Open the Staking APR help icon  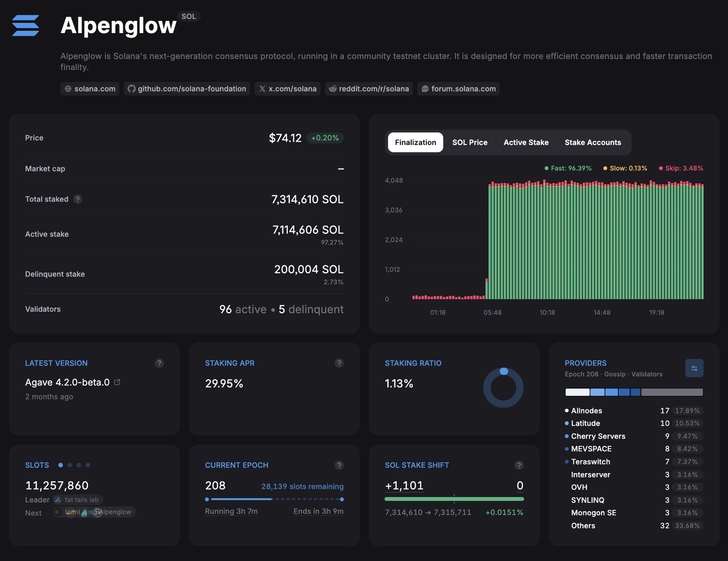pos(339,363)
